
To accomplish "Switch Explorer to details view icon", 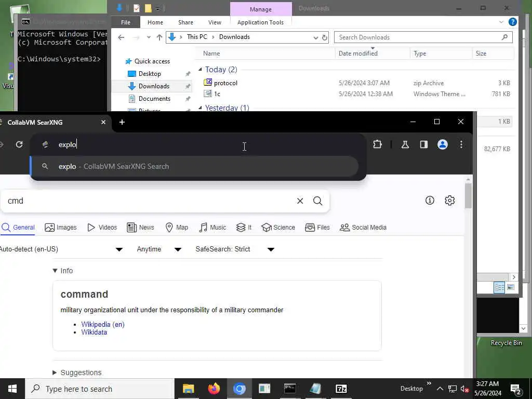I will tap(499, 288).
